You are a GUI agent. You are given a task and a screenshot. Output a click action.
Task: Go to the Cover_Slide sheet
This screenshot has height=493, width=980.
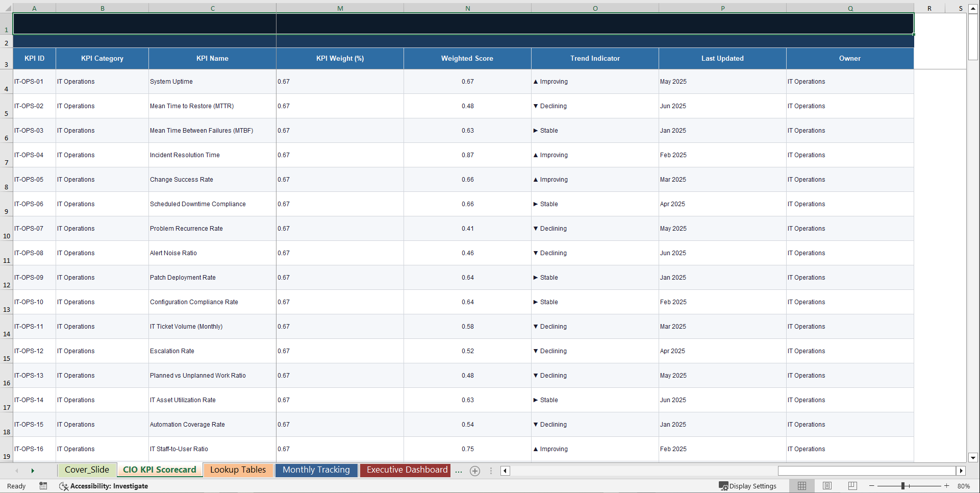87,470
